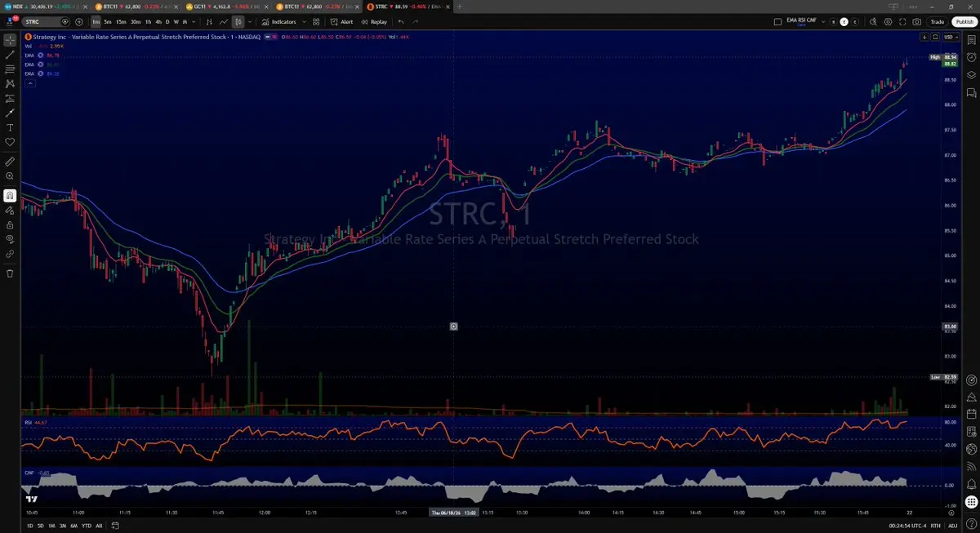
Task: Choose the 1h timeframe
Action: tap(148, 22)
